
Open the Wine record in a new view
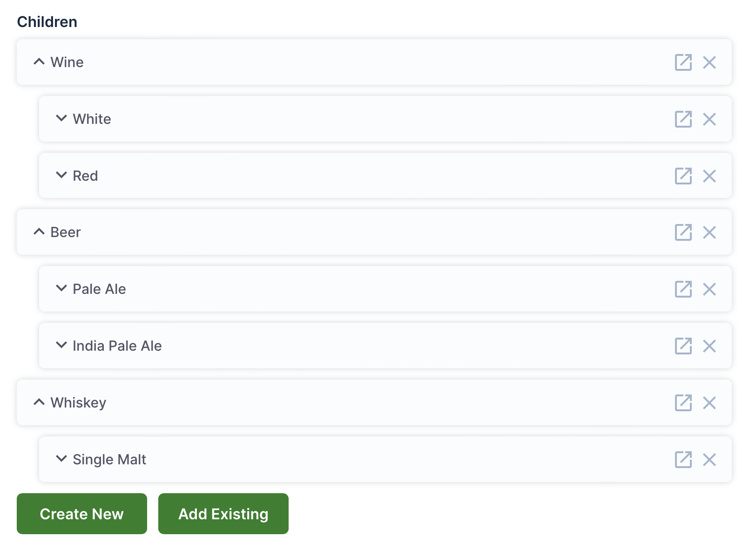pyautogui.click(x=683, y=62)
